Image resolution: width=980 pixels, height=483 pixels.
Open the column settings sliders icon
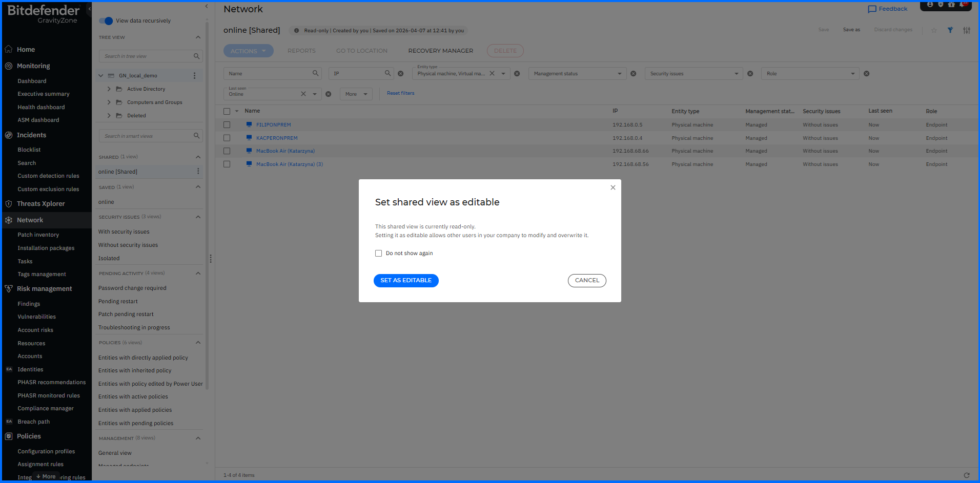click(966, 30)
